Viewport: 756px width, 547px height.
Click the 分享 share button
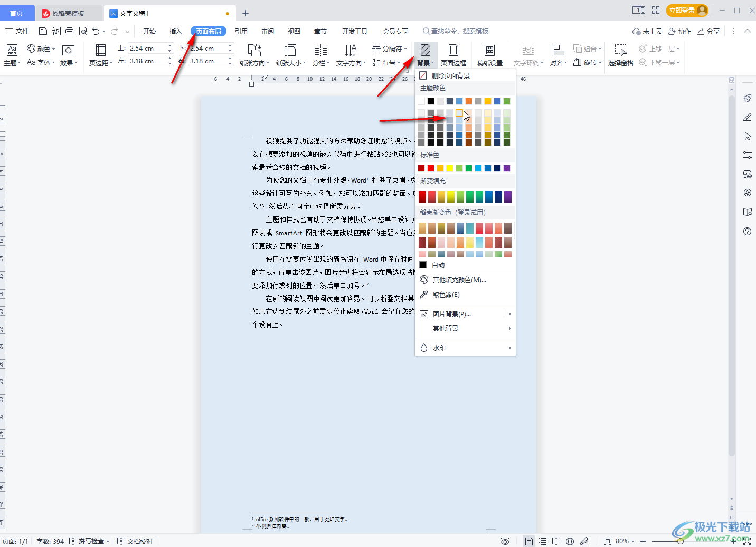click(x=708, y=31)
